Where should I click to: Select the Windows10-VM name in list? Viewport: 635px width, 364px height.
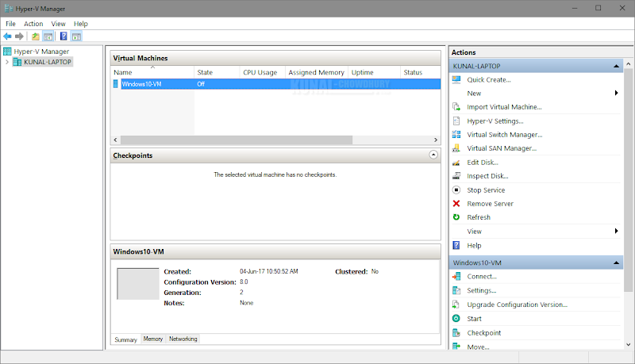click(x=142, y=84)
